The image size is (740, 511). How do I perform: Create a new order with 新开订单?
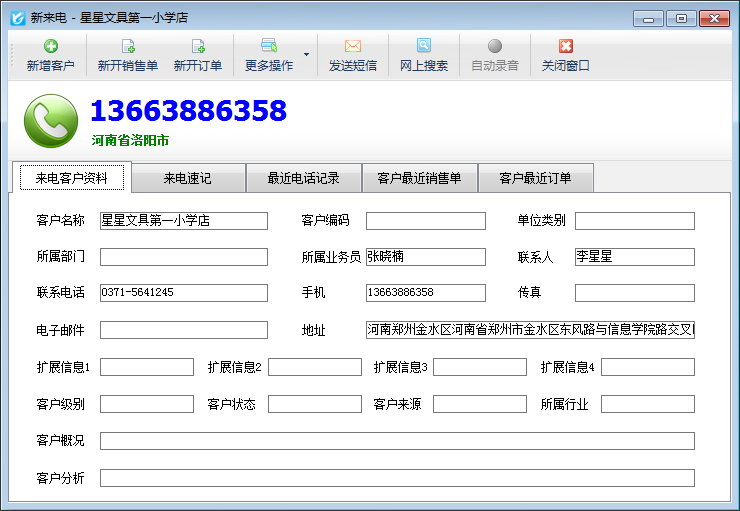197,47
